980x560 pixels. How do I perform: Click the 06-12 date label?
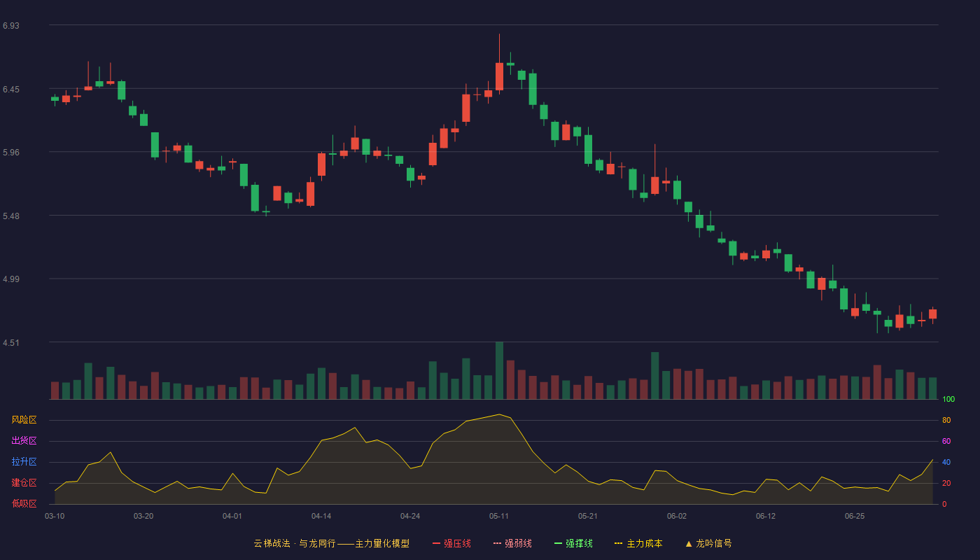(x=766, y=516)
